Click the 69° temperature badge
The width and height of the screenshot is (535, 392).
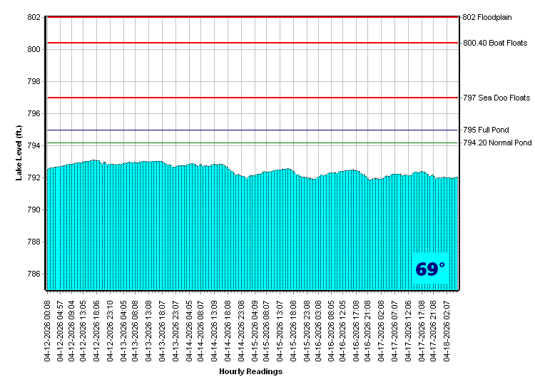(430, 269)
